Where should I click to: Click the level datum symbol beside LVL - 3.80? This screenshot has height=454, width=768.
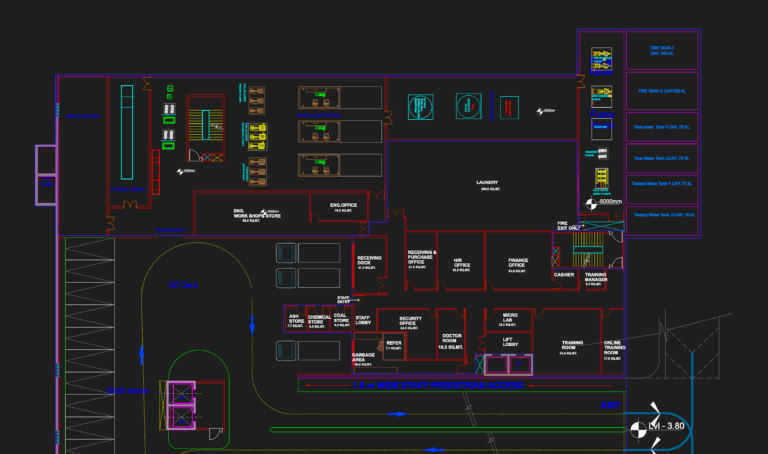638,430
